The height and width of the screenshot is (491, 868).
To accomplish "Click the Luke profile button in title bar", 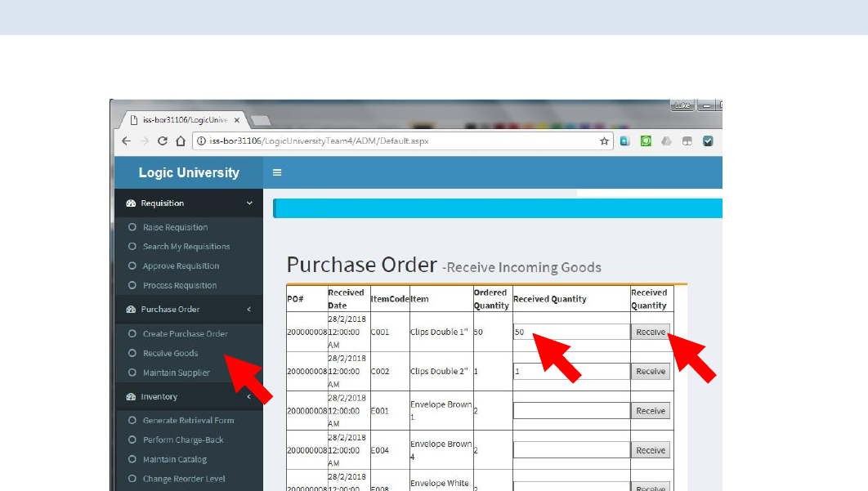I will 682,105.
